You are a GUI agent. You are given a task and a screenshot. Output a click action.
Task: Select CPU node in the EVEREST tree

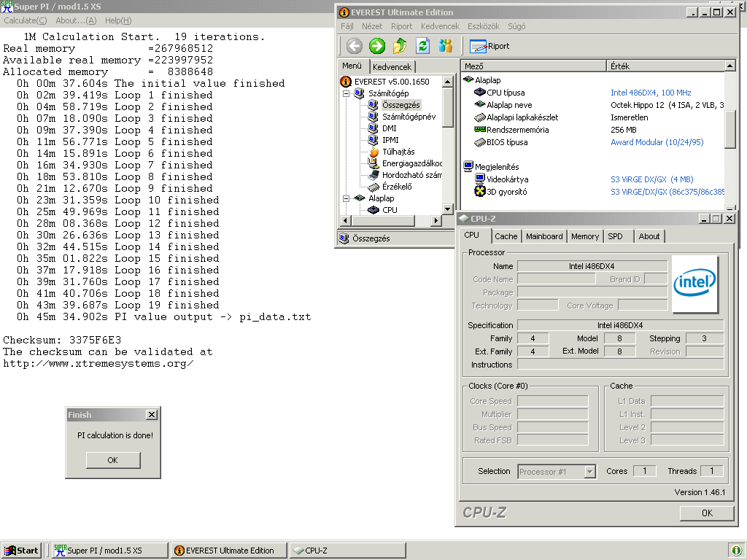pyautogui.click(x=390, y=209)
